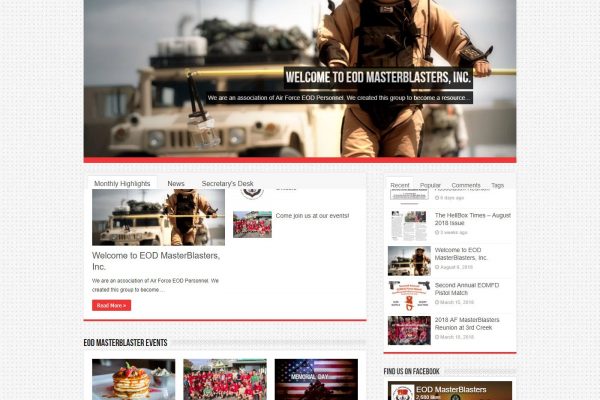Click the slider caption Welcome to EOD MasterBlasters

pyautogui.click(x=378, y=77)
